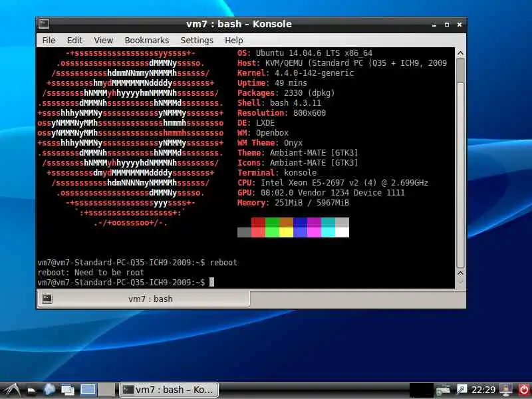Open the Edit menu

point(74,41)
